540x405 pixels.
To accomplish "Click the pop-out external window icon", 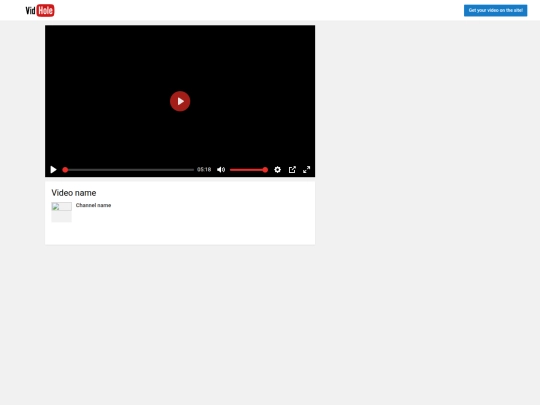I will [292, 169].
